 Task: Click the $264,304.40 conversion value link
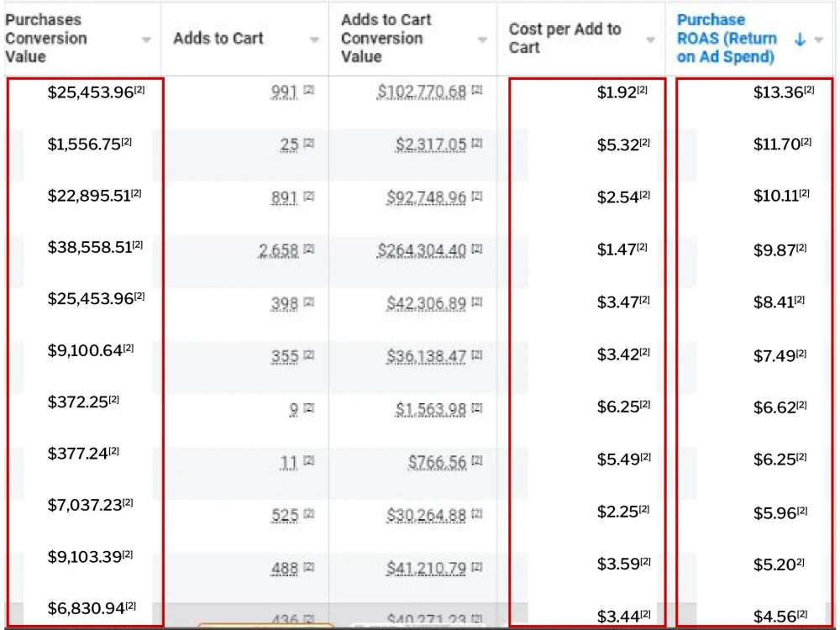[x=422, y=250]
